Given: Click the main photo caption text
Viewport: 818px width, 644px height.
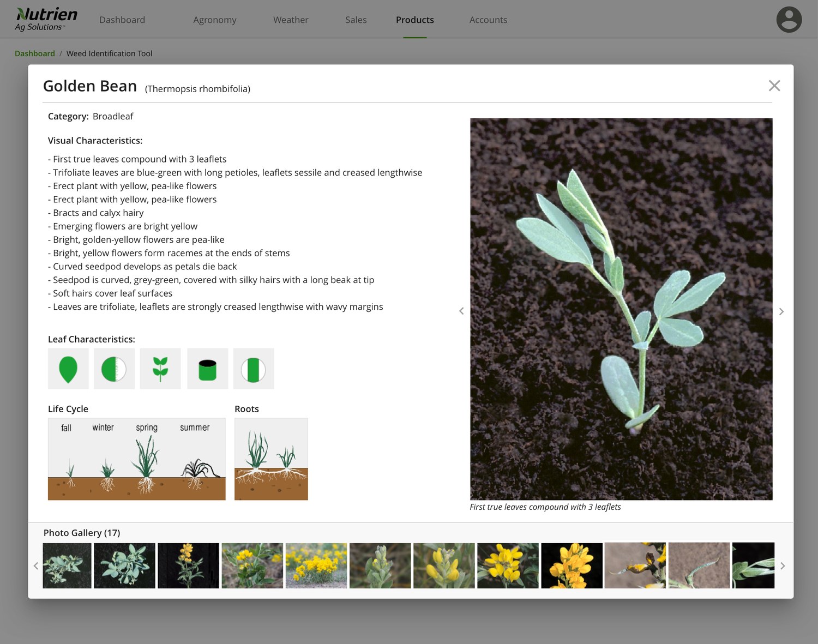Looking at the screenshot, I should tap(545, 507).
